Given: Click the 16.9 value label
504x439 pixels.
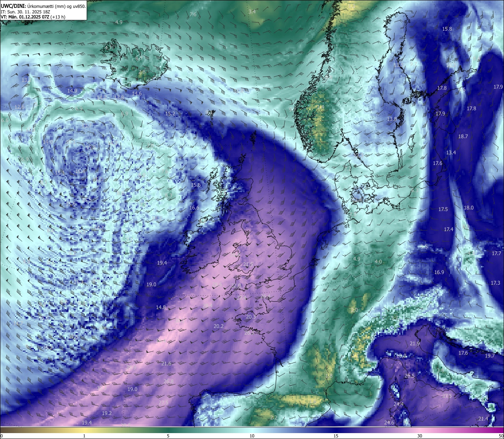Looking at the screenshot, I should 439,272.
